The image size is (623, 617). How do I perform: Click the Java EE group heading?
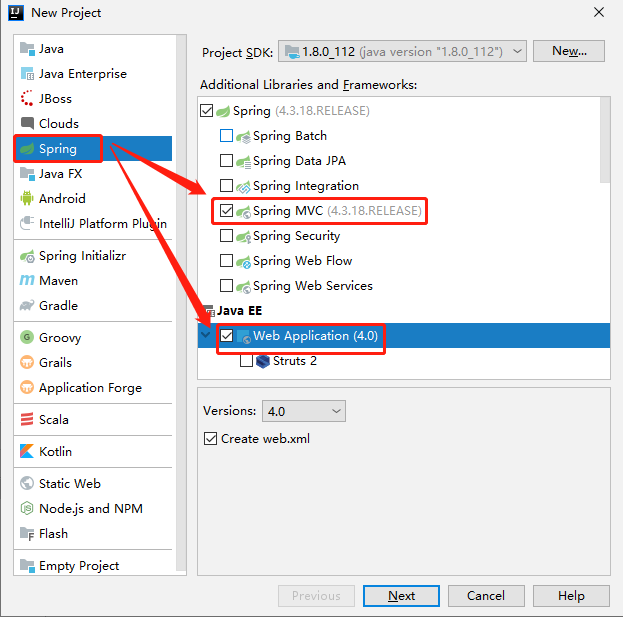click(240, 311)
